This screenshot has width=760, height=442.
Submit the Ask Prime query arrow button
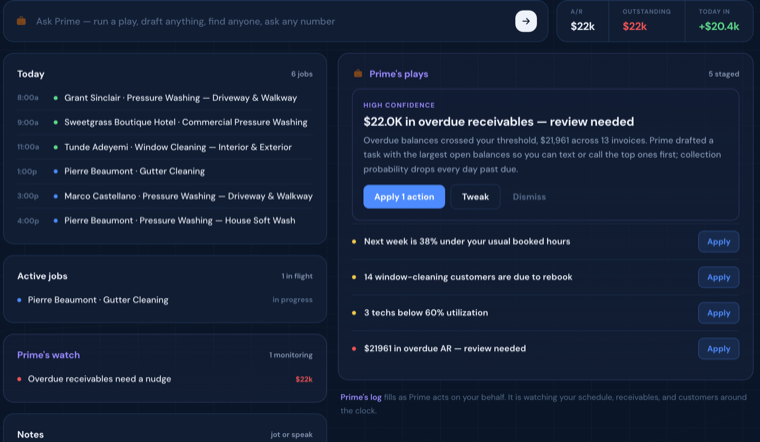525,21
